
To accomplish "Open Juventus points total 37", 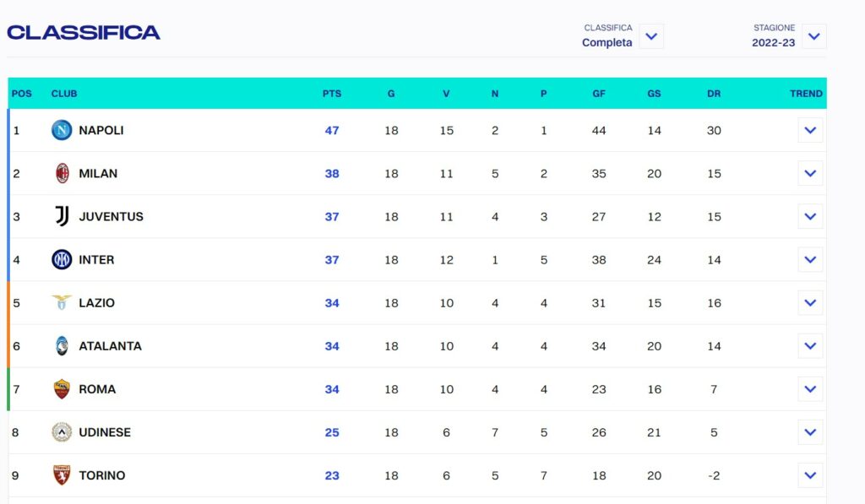I will pyautogui.click(x=331, y=216).
